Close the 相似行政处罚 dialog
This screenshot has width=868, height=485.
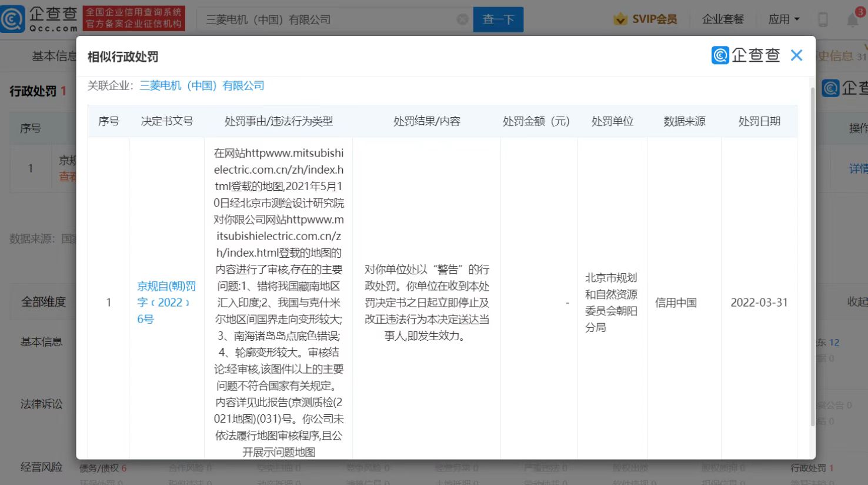tap(796, 55)
